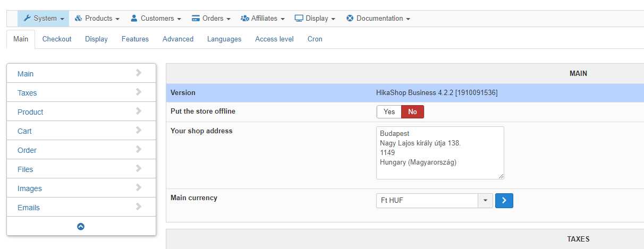This screenshot has height=249, width=644.
Task: Click the 'Your shop address' label
Action: 201,131
